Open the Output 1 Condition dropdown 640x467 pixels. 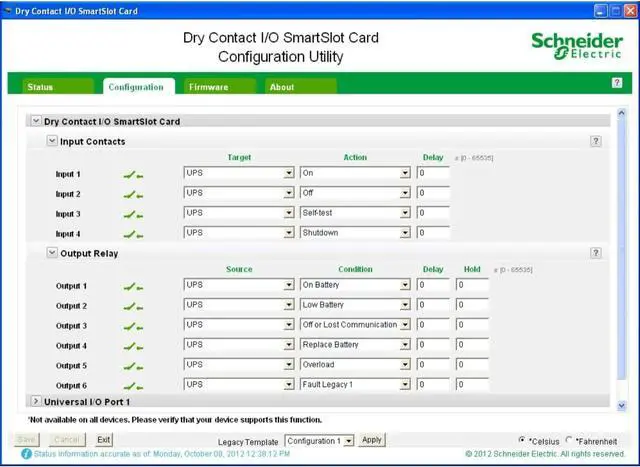coord(405,285)
